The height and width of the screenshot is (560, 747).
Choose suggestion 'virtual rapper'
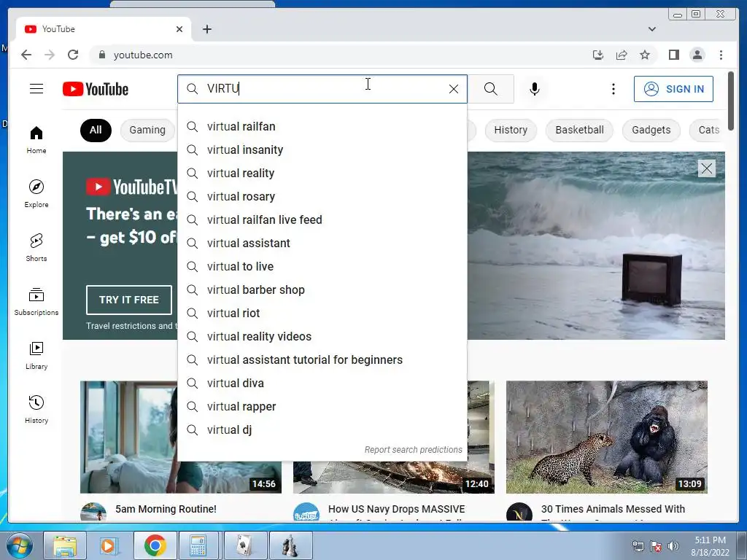(322, 407)
